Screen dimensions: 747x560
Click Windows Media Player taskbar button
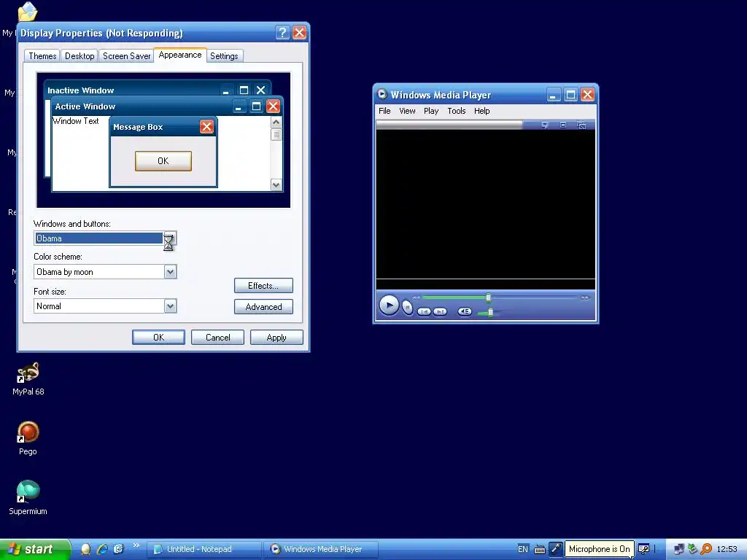321,549
